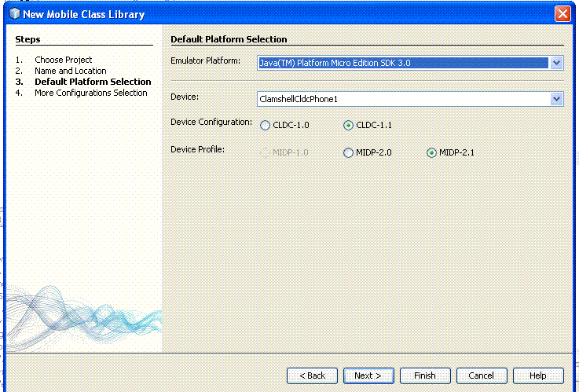Screen dimensions: 579x392
Task: Click step 1 Choose Project
Action: pos(63,60)
